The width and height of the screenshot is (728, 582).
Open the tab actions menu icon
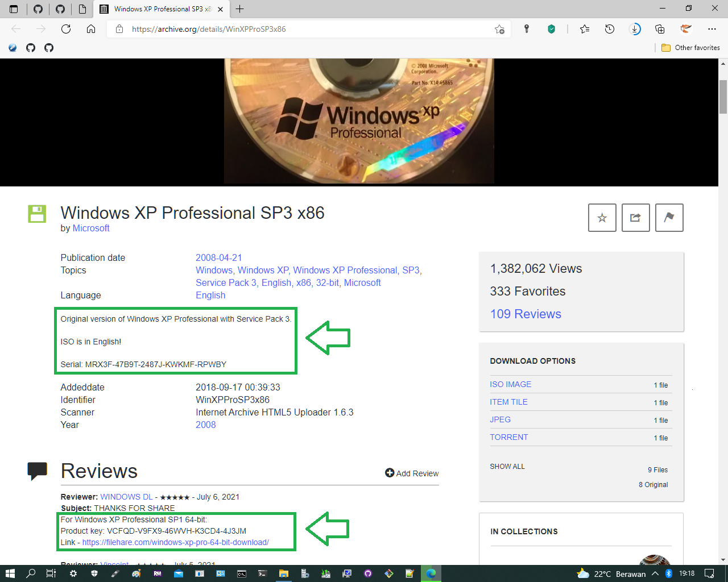pyautogui.click(x=14, y=9)
